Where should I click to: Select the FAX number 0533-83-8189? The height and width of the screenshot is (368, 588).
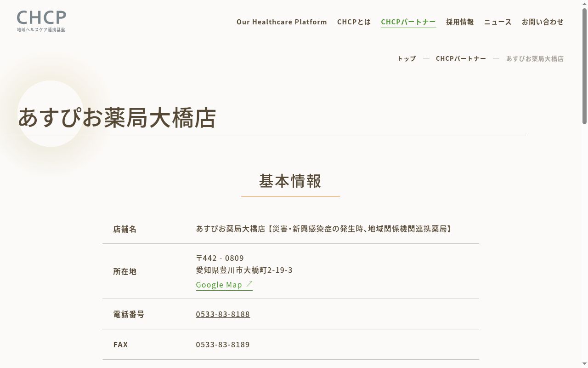click(223, 345)
